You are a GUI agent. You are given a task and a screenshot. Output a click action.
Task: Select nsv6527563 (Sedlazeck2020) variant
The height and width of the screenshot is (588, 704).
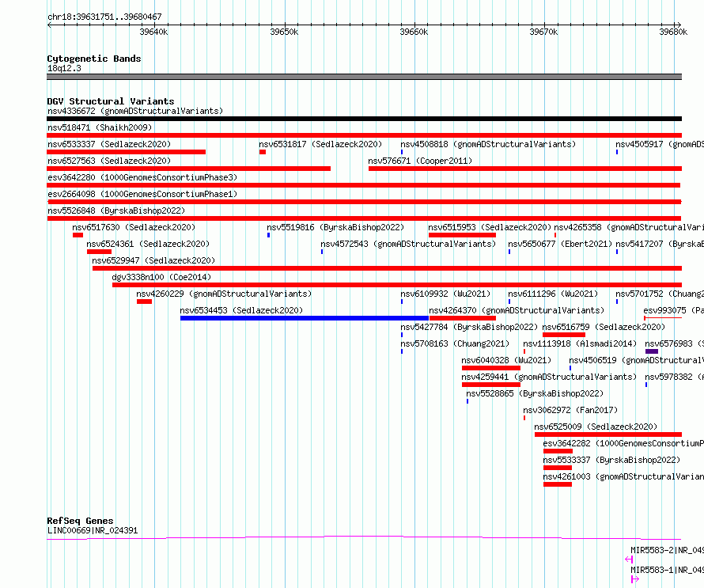click(x=109, y=161)
